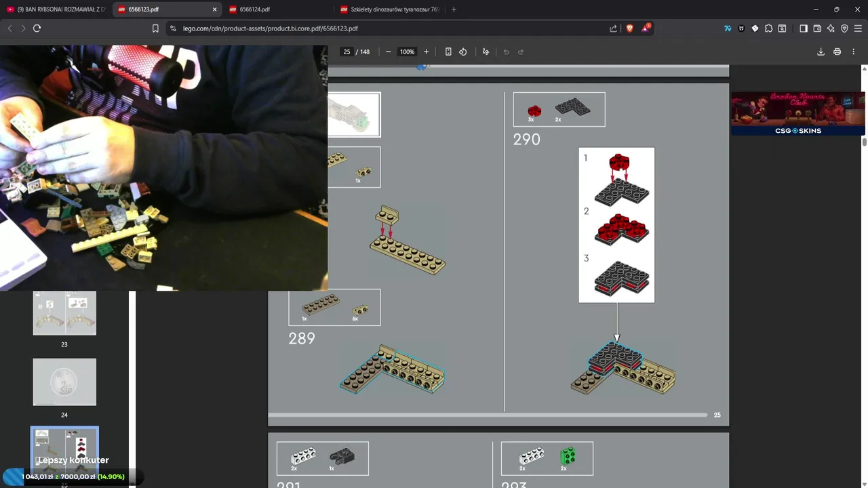Open page 23 thumbnail
Viewport: 868px width, 488px height.
coord(64,312)
